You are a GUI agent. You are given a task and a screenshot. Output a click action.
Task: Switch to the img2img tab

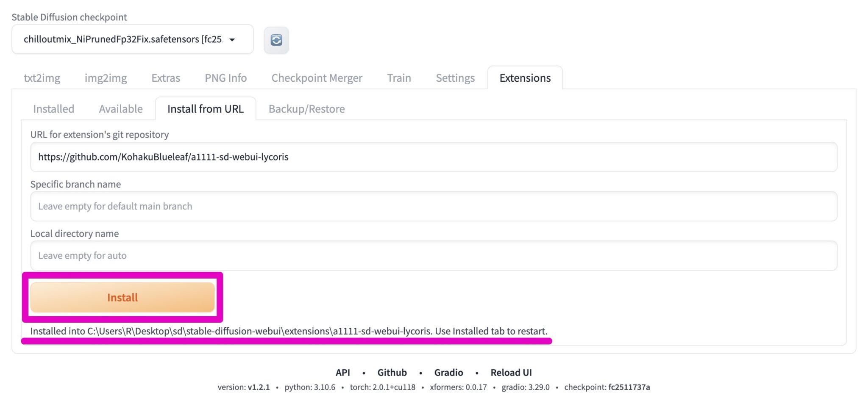pos(106,78)
